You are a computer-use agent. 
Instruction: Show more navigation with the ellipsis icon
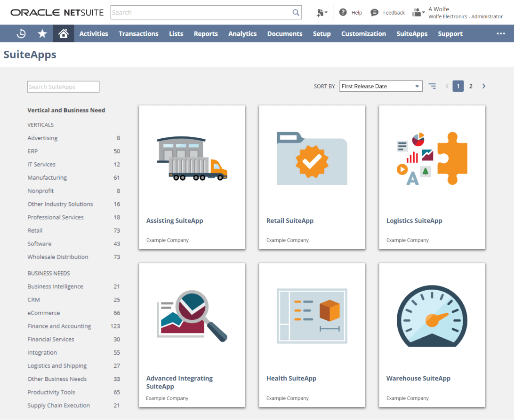(500, 33)
